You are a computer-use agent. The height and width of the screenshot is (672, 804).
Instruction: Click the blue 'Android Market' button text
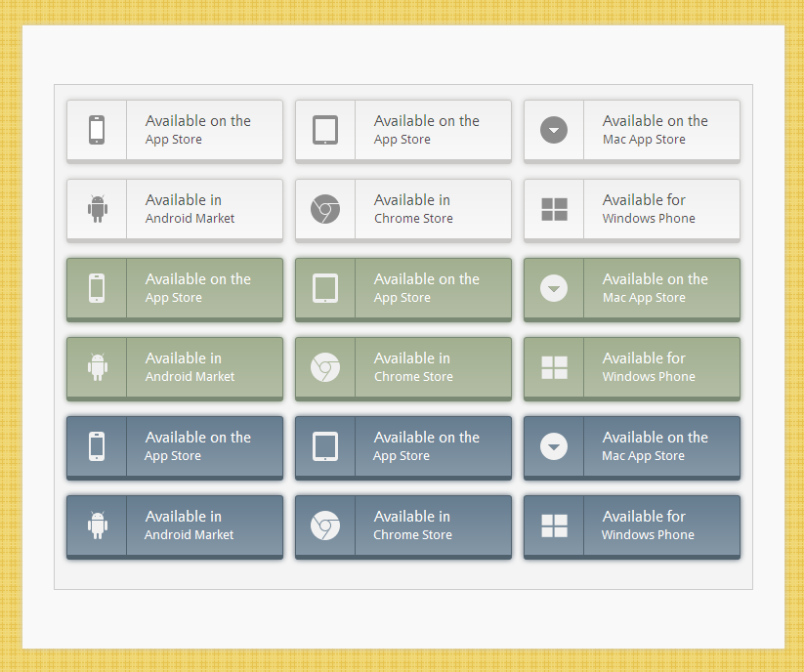click(x=189, y=535)
